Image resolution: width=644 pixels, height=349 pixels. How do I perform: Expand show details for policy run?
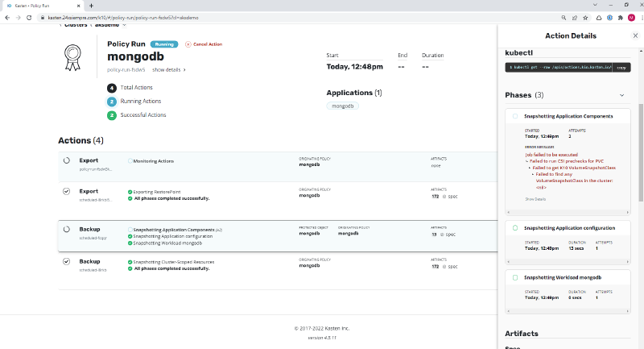point(169,70)
